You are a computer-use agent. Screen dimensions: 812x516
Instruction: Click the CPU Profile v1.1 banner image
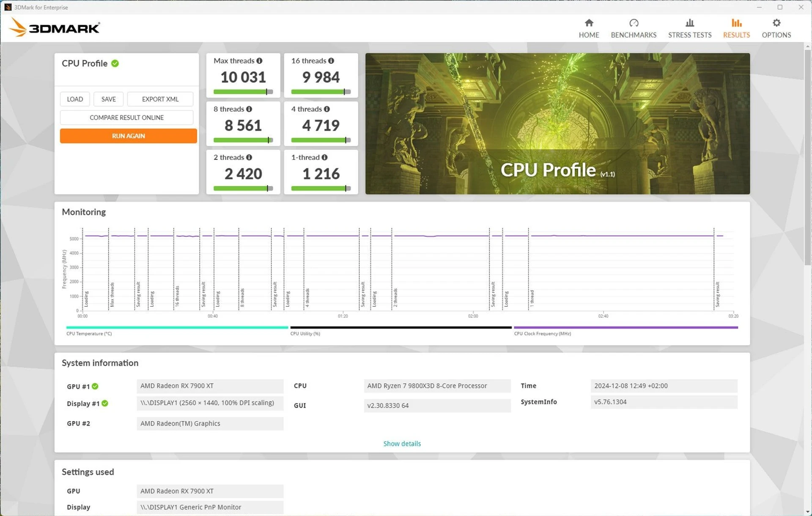(x=557, y=124)
